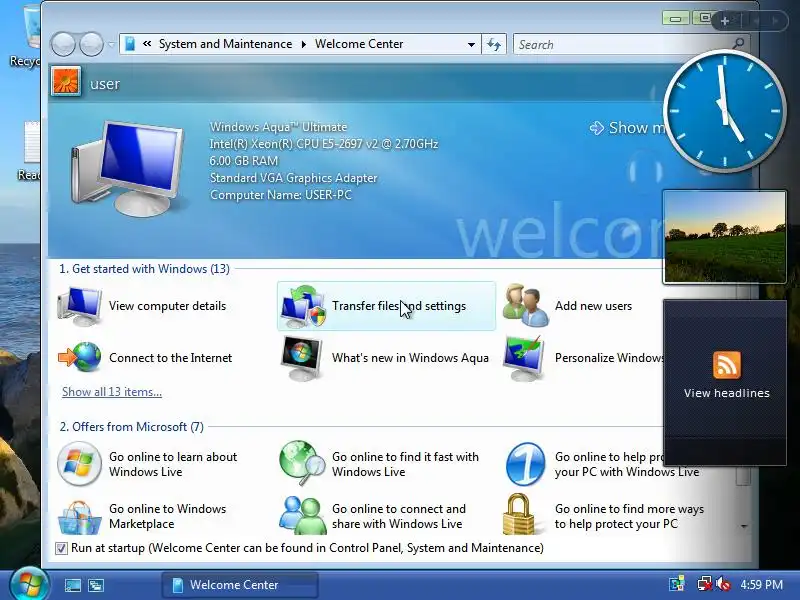
Task: Click the user account flower picture
Action: [66, 82]
